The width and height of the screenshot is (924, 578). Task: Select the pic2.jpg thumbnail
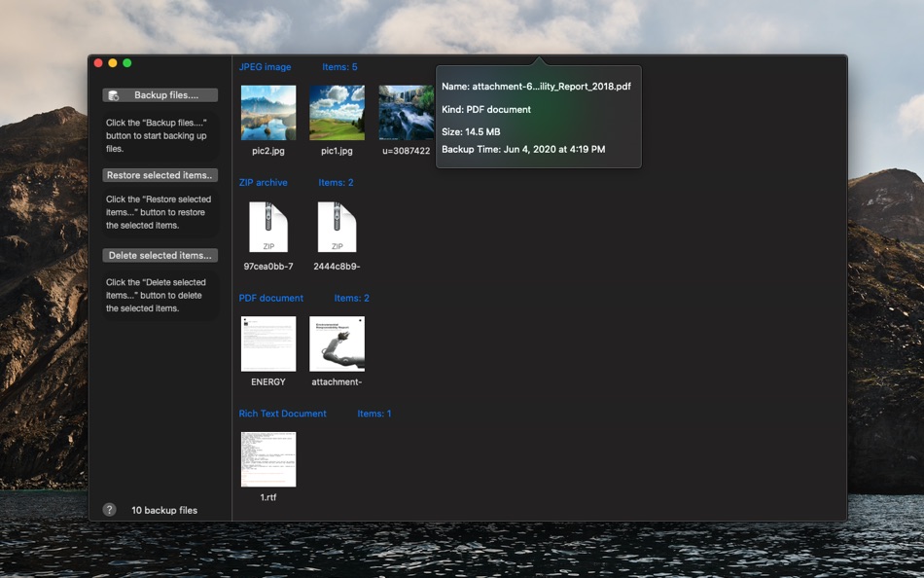pyautogui.click(x=268, y=113)
